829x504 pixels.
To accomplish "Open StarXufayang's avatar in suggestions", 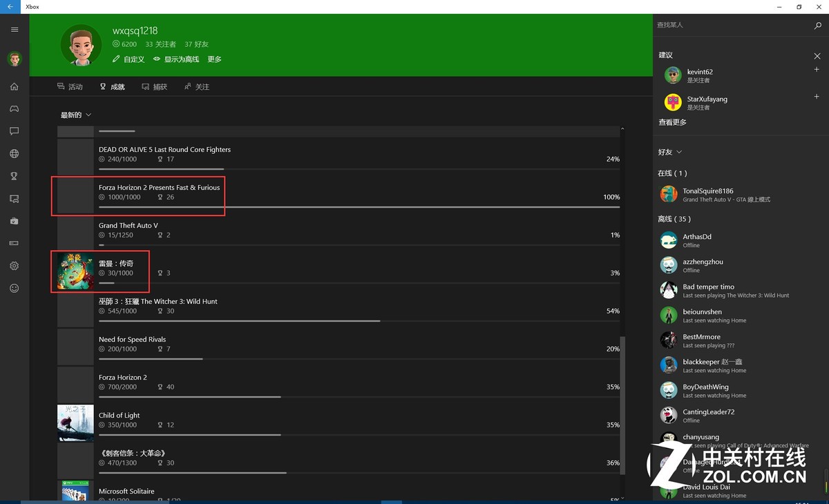I will [x=673, y=103].
